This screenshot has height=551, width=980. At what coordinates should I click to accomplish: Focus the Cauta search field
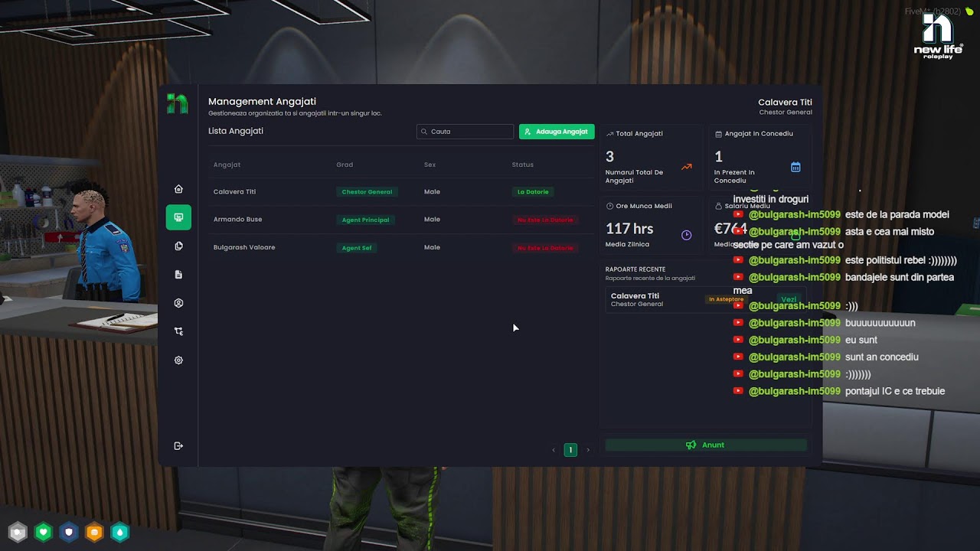coord(465,132)
